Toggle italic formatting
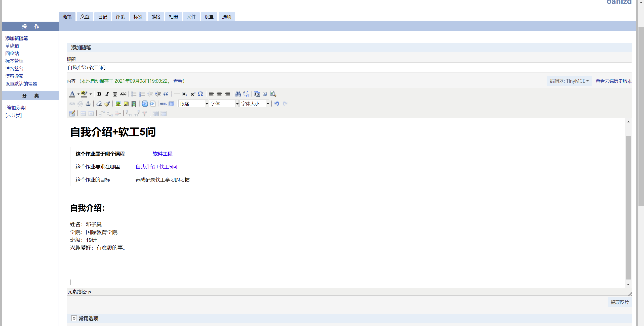This screenshot has width=644, height=326. point(107,94)
